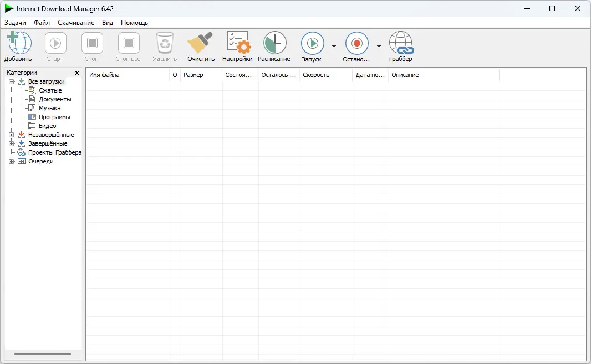Open the Расписание scheduler clock icon

point(275,43)
